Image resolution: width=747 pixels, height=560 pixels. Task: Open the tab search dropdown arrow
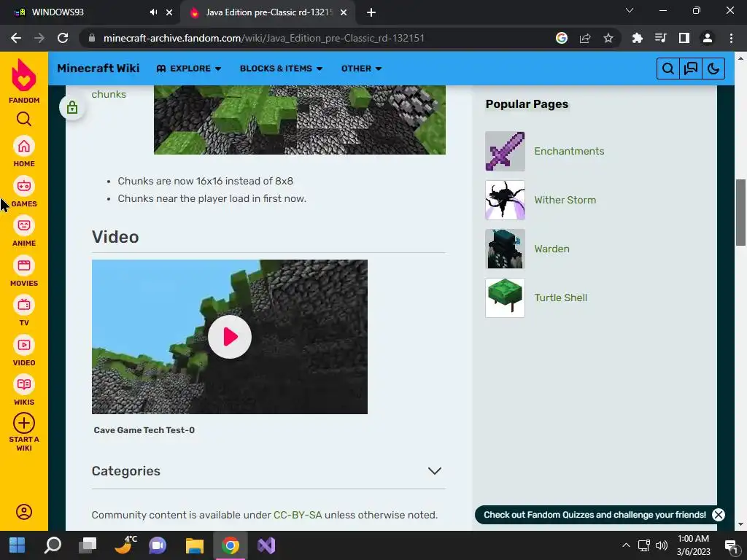(x=630, y=10)
